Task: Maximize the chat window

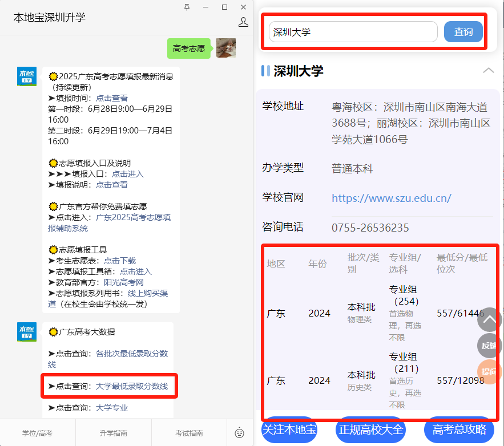Action: [225, 7]
